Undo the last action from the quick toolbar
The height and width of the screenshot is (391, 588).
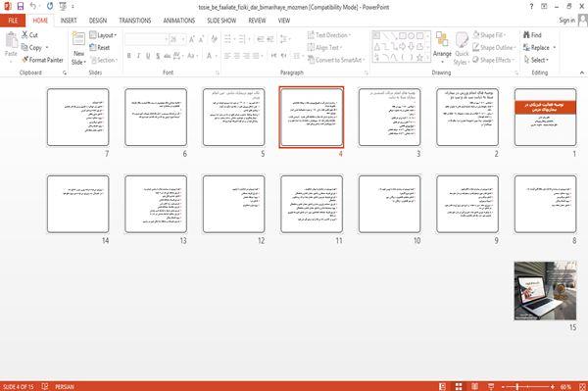(x=33, y=6)
